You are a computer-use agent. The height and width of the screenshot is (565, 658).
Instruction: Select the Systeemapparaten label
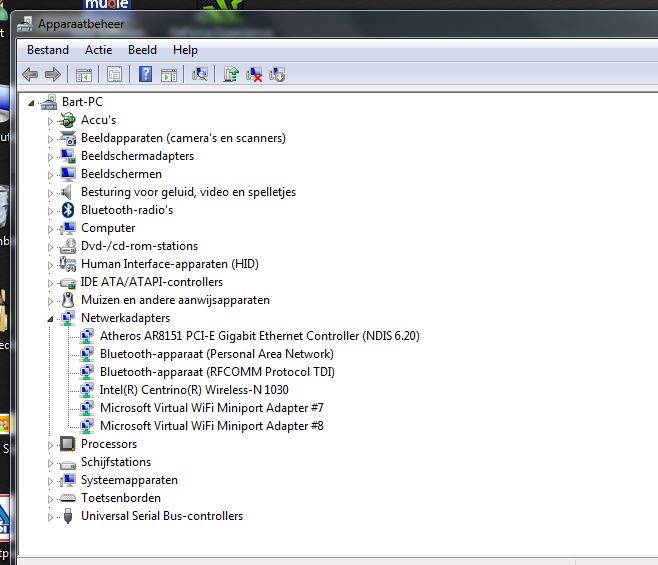pyautogui.click(x=129, y=480)
